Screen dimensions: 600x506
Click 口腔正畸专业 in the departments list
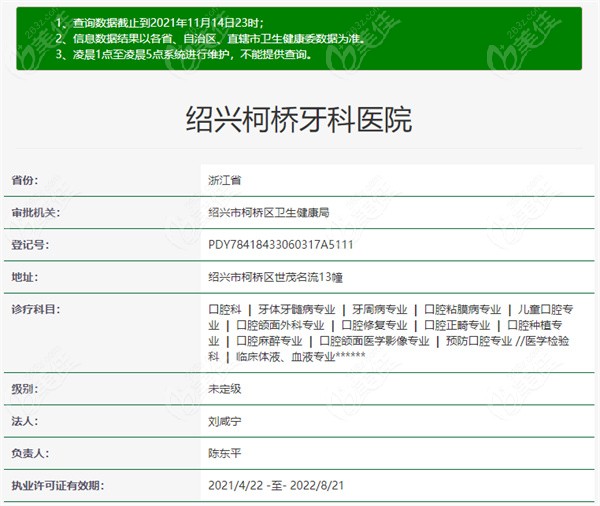point(457,325)
